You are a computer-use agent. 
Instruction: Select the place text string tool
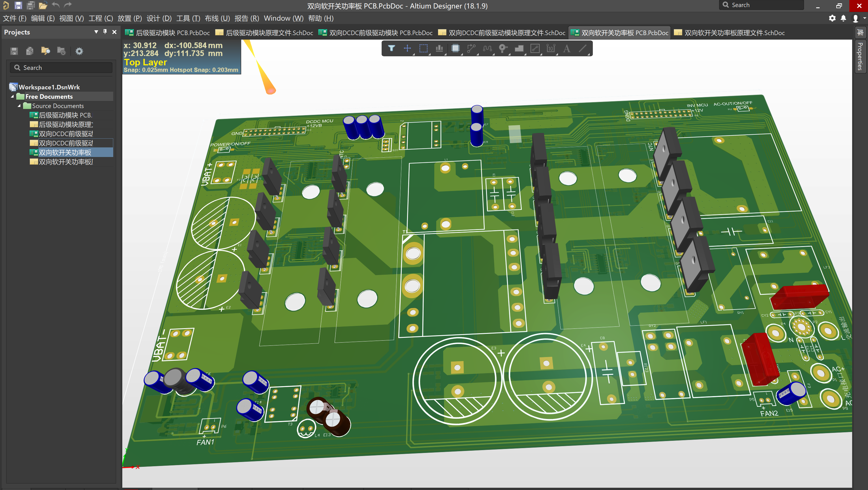coord(567,48)
